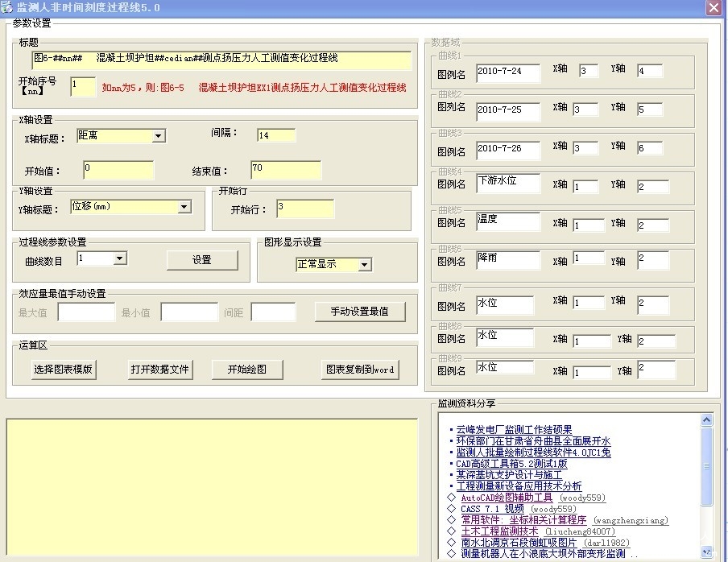Click the 曲线1 X轴 field showing 3
The image size is (728, 562).
point(588,71)
